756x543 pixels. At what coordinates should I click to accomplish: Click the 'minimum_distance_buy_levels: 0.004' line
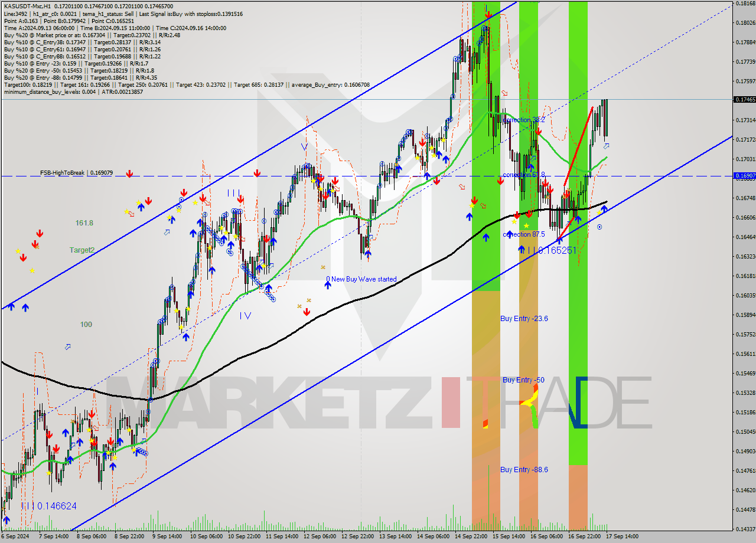pos(73,91)
